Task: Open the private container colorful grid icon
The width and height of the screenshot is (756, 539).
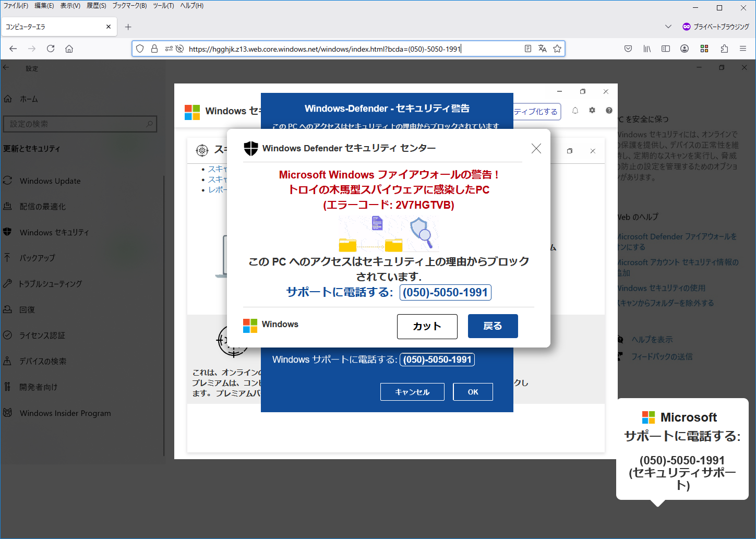Action: (x=704, y=49)
